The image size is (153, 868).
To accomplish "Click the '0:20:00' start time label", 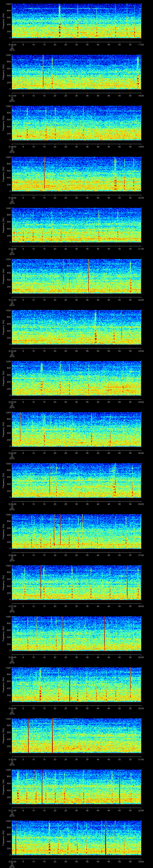I will click(x=12, y=249).
